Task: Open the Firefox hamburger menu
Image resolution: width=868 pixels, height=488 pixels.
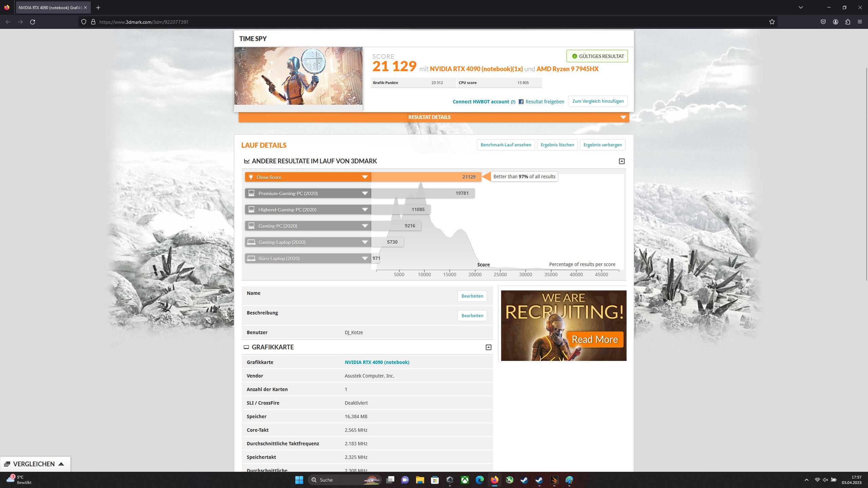Action: point(860,22)
